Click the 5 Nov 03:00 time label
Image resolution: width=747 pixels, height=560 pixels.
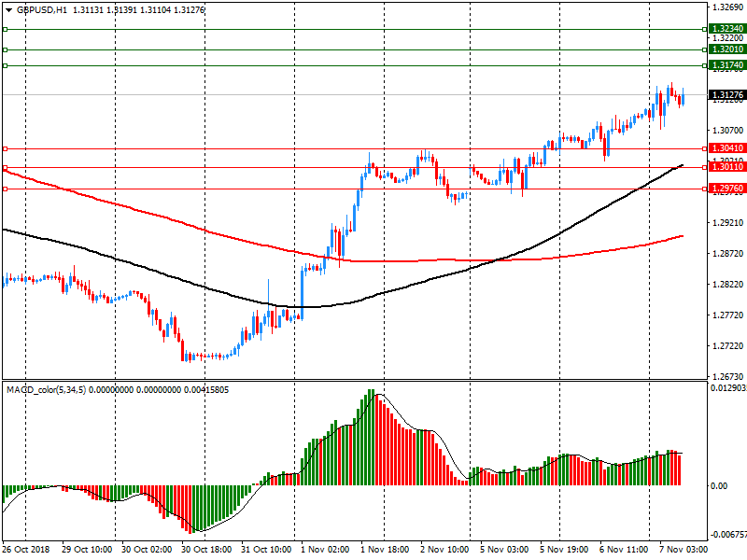point(504,550)
